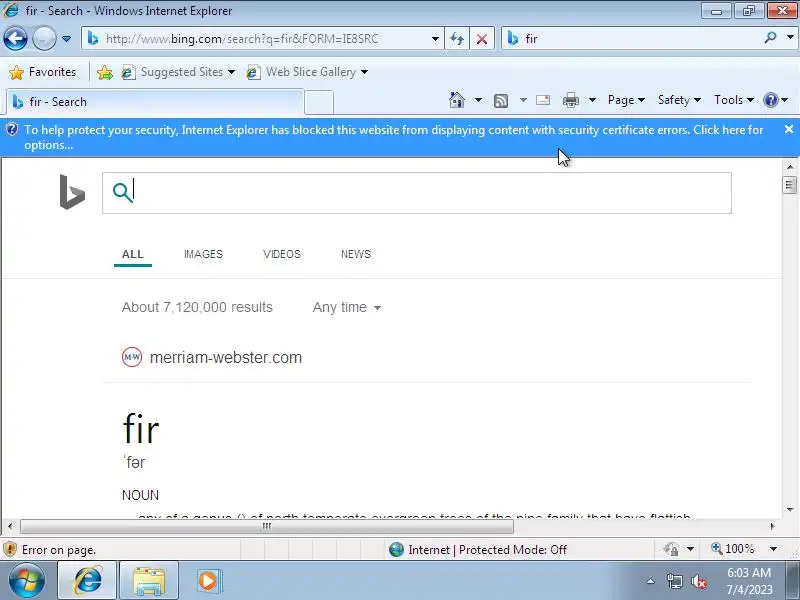The width and height of the screenshot is (800, 600).
Task: Switch to the VIDEOS tab
Action: [x=282, y=254]
